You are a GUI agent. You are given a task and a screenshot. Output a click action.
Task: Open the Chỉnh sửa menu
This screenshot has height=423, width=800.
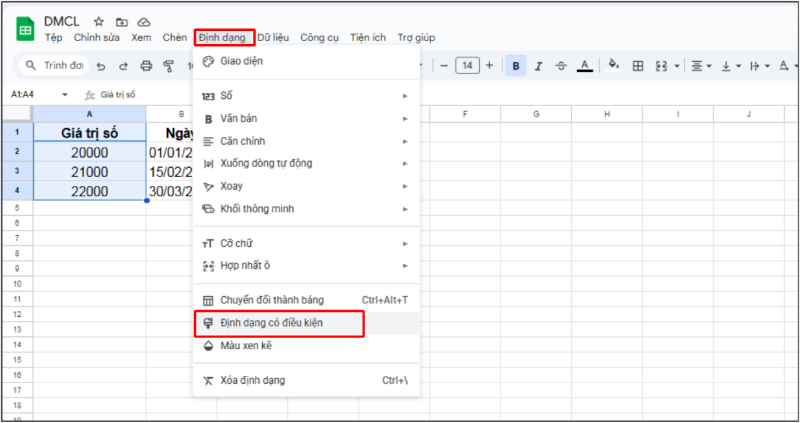(97, 38)
